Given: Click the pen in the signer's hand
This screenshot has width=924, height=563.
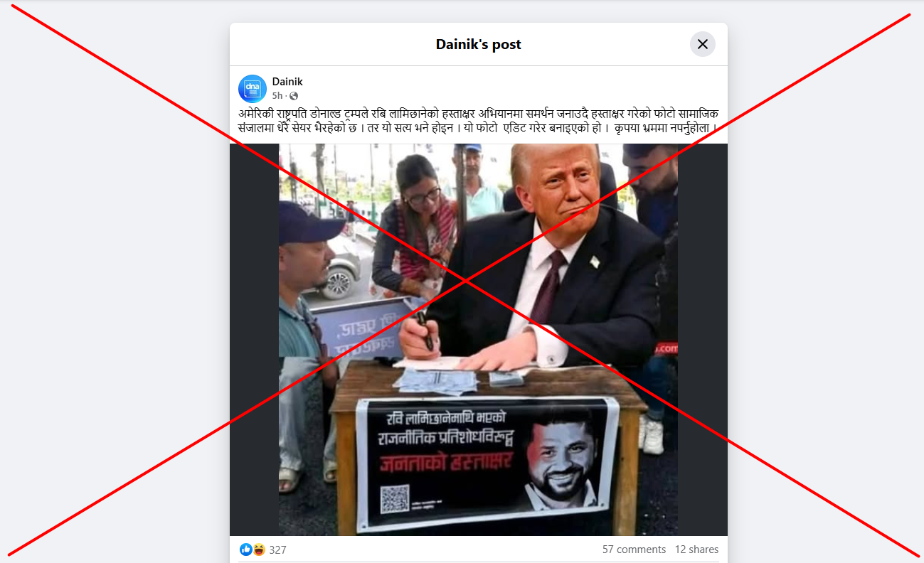Looking at the screenshot, I should click(425, 331).
